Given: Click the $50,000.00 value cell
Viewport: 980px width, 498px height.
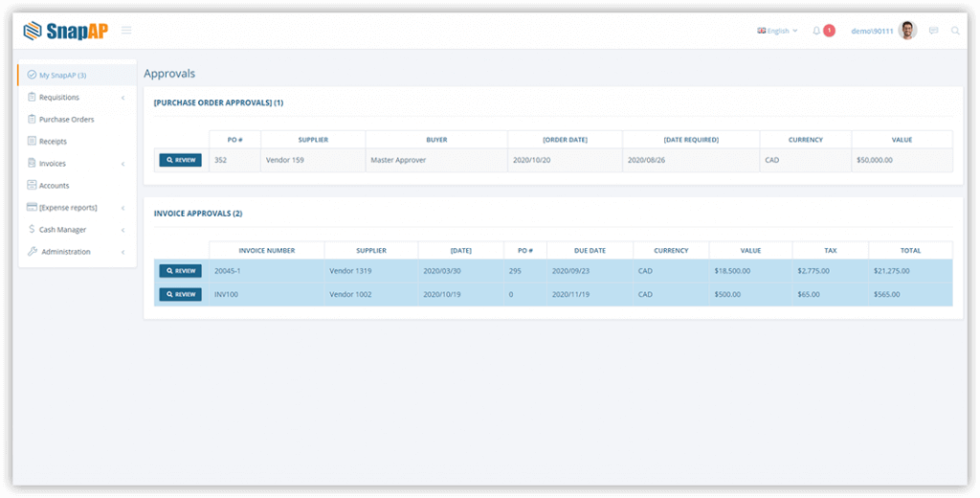Looking at the screenshot, I should (902, 160).
